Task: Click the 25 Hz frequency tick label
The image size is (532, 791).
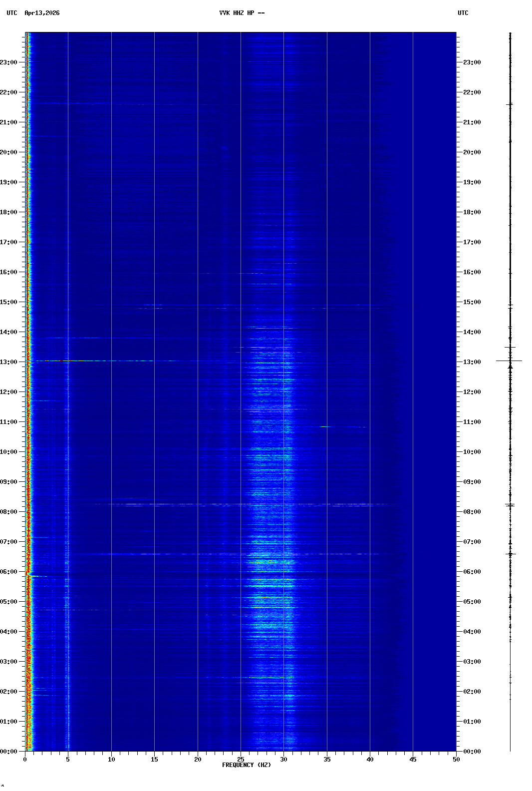Action: coord(241,759)
